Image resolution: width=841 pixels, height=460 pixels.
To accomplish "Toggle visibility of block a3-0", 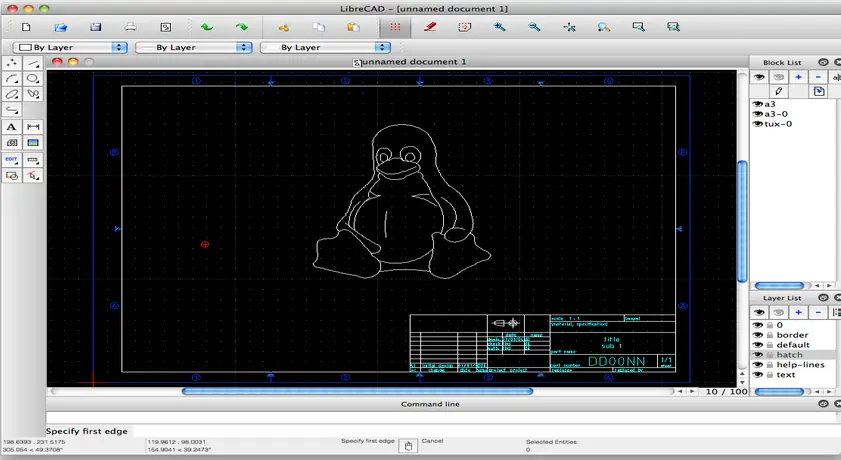I will [757, 114].
